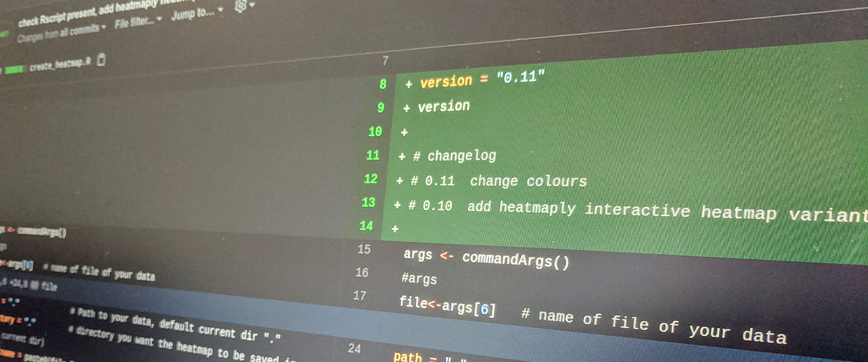Select line number 17 in the diff
Screen dimensions: 868x362
tap(359, 296)
